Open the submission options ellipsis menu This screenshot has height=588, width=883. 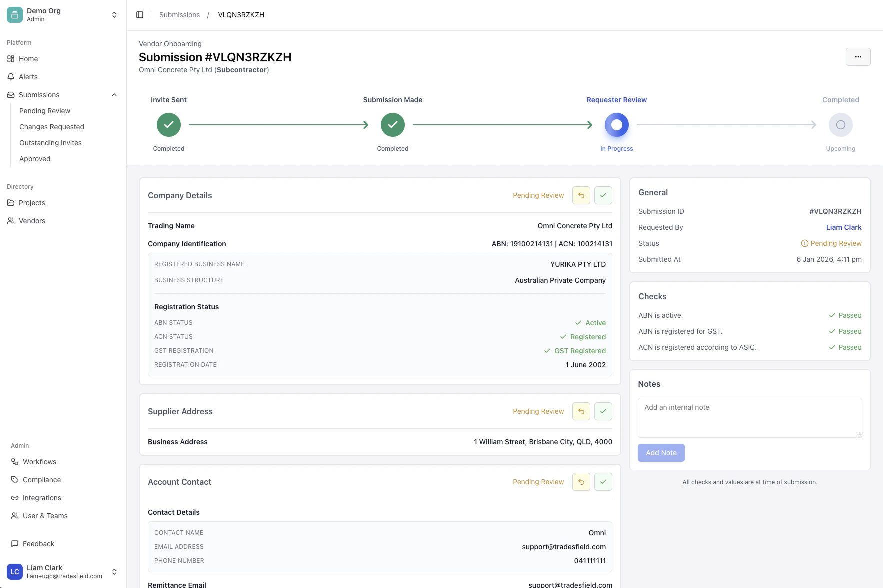click(858, 57)
